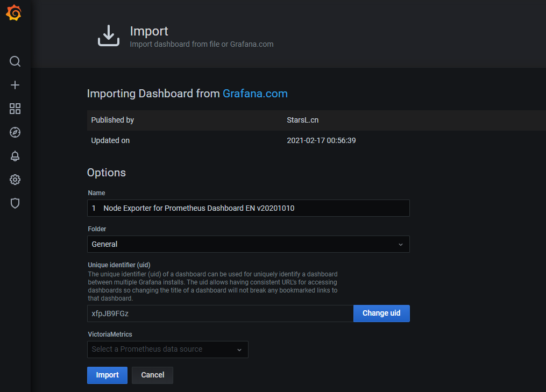Viewport: 546px width, 392px height.
Task: Click the subtitle Import dashboard from file or Grafana.com
Action: [202, 44]
